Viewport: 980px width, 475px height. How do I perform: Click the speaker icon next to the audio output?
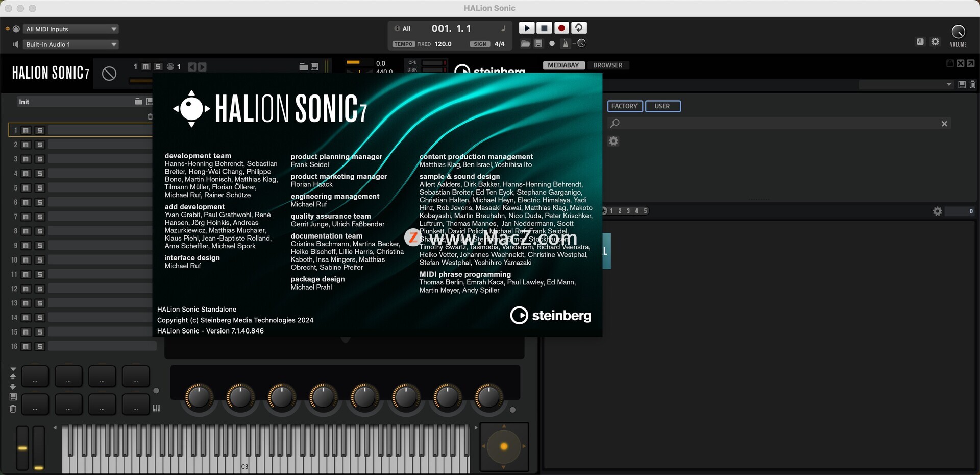pyautogui.click(x=16, y=44)
